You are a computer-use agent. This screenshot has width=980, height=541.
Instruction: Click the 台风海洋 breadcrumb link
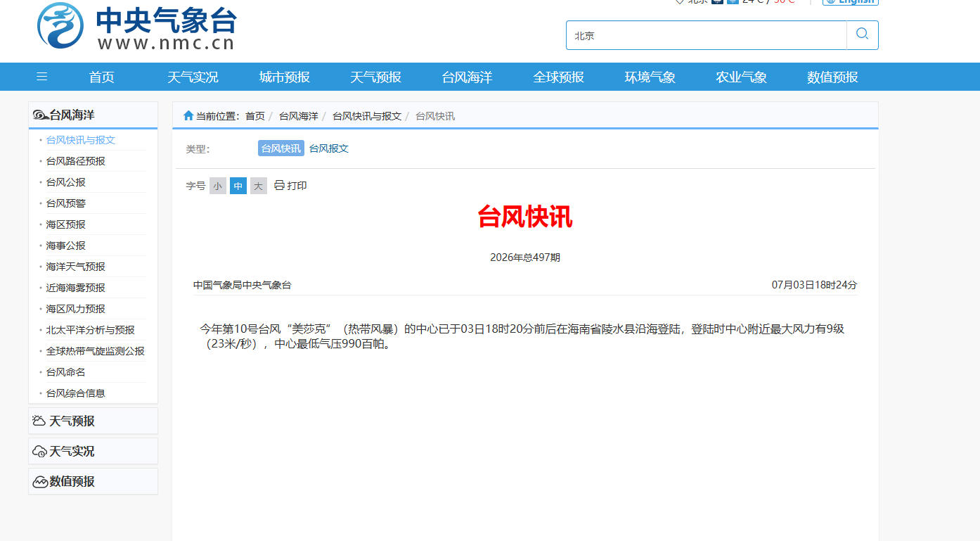(x=299, y=116)
